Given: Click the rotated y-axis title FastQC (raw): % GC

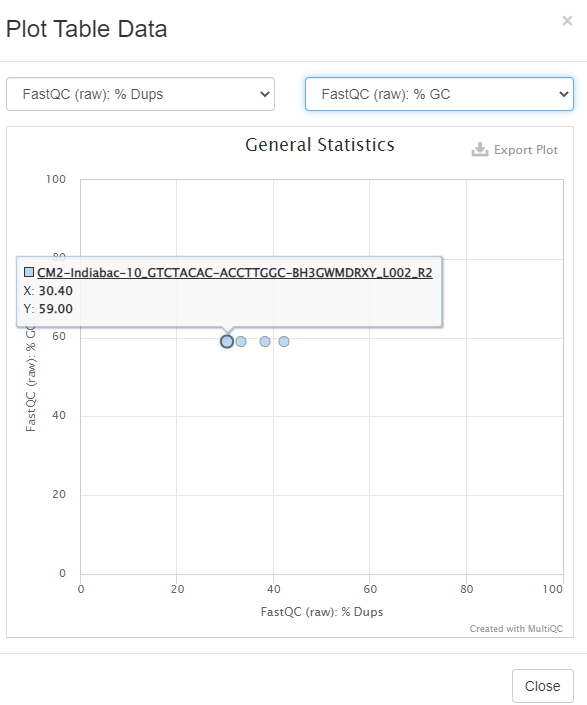Looking at the screenshot, I should pyautogui.click(x=31, y=377).
